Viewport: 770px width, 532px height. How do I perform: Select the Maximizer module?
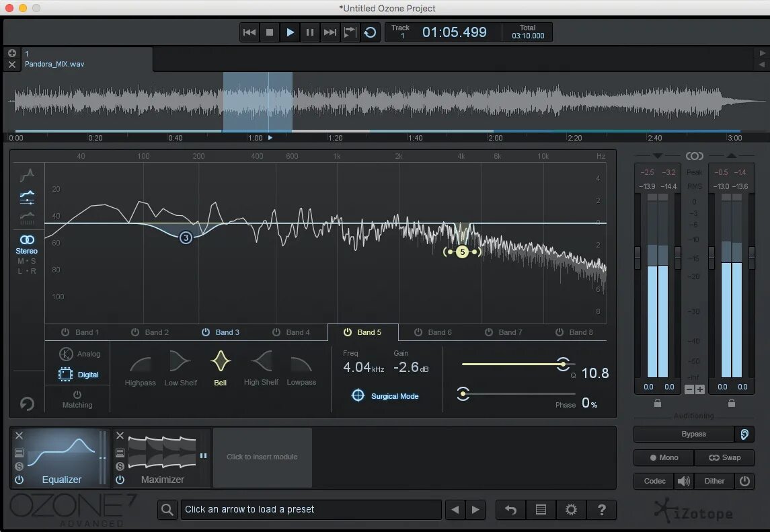(162, 458)
